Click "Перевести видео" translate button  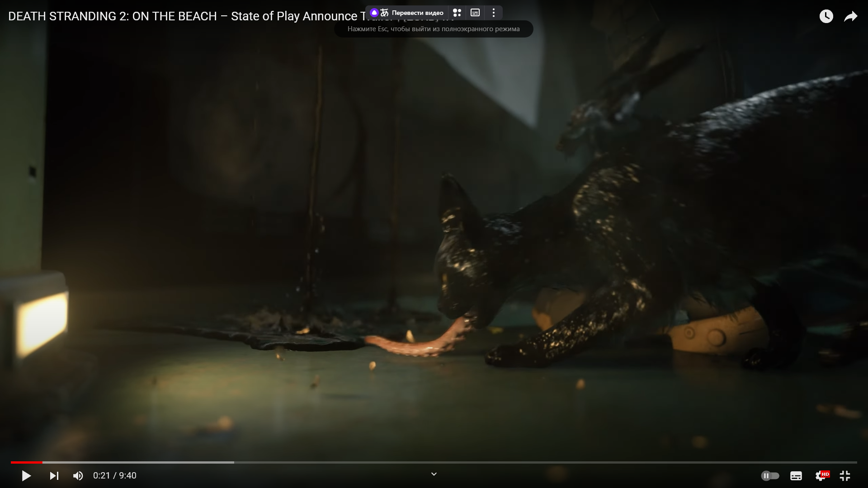417,13
